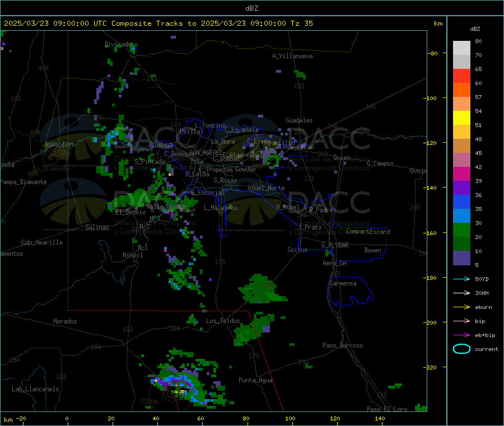Click the G_ALVEAR map label
This screenshot has width=504, height=426.
tap(335, 245)
